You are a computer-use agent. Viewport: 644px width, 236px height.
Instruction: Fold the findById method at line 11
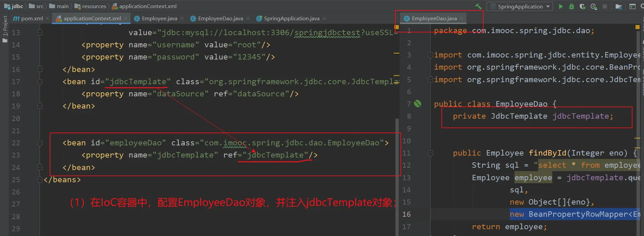tap(431, 154)
